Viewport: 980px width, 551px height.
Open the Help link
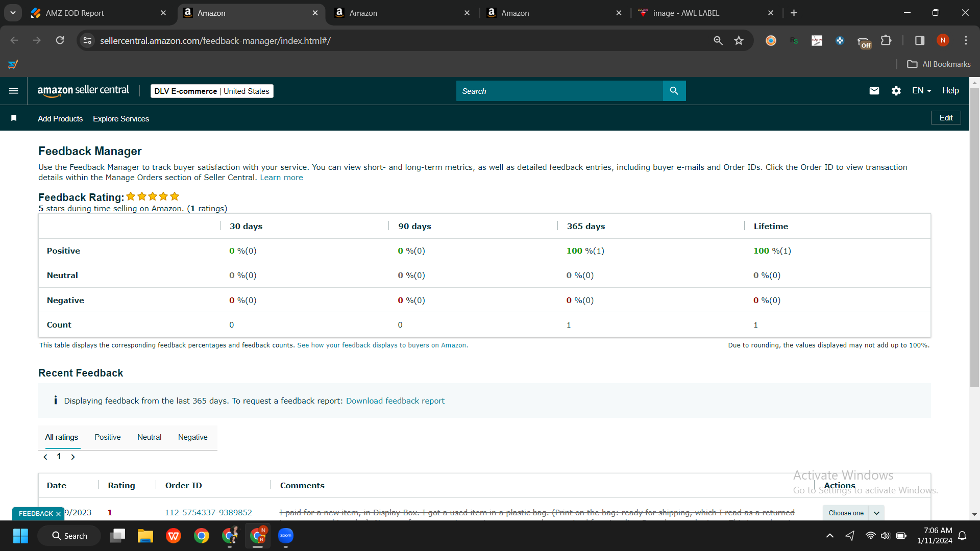click(x=950, y=91)
